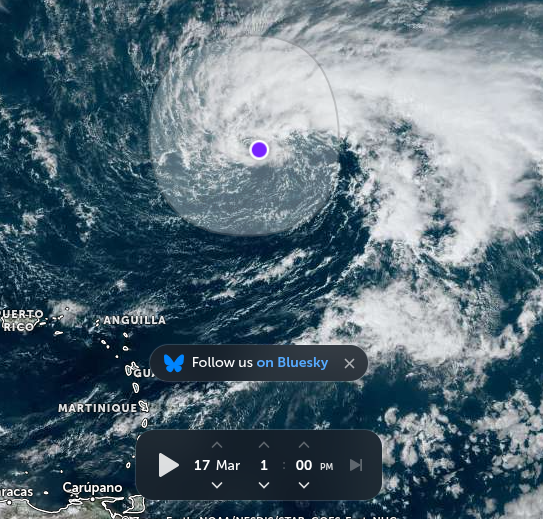Click the Anguilla map label

click(x=135, y=320)
